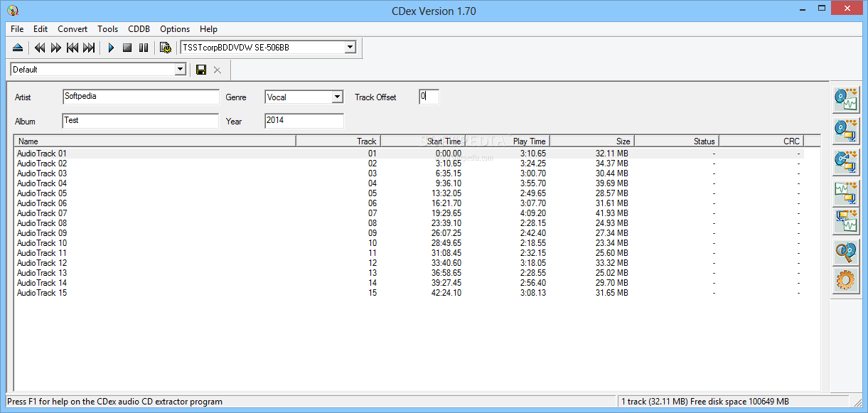This screenshot has height=413, width=868.
Task: Sort the list by the Name column header
Action: 155,141
